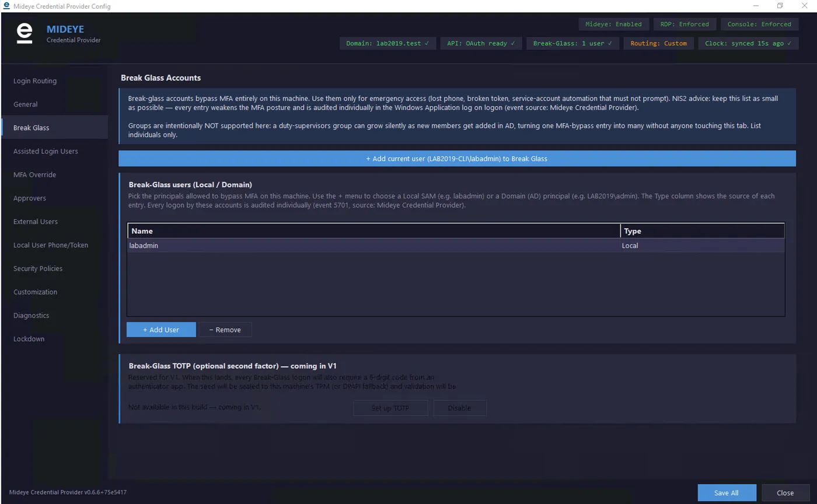The width and height of the screenshot is (817, 504).
Task: Minimize the Mideye config window
Action: tap(756, 6)
